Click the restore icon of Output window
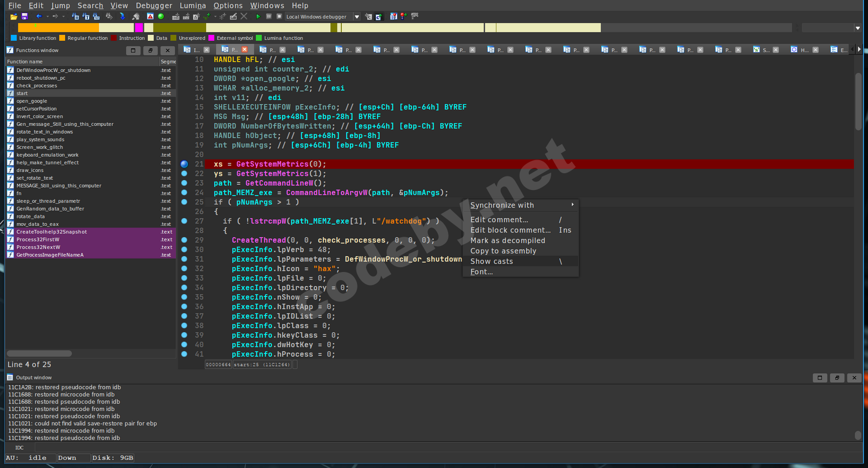 click(837, 378)
